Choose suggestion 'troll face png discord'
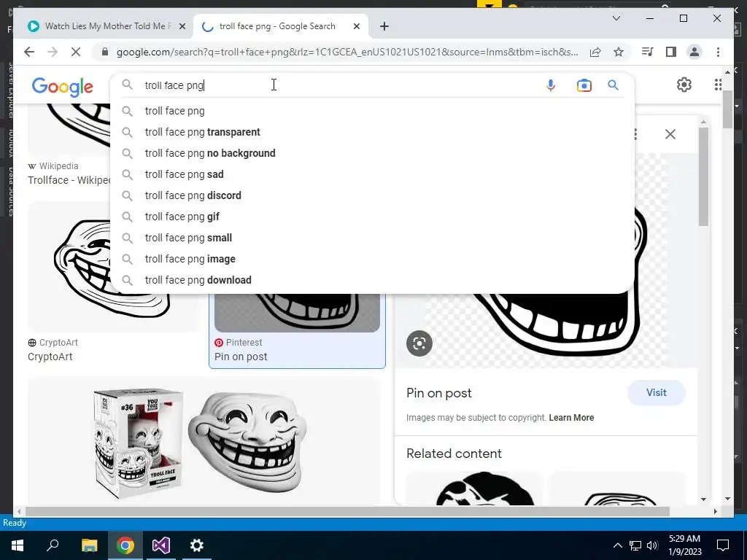747x560 pixels. tap(372, 195)
